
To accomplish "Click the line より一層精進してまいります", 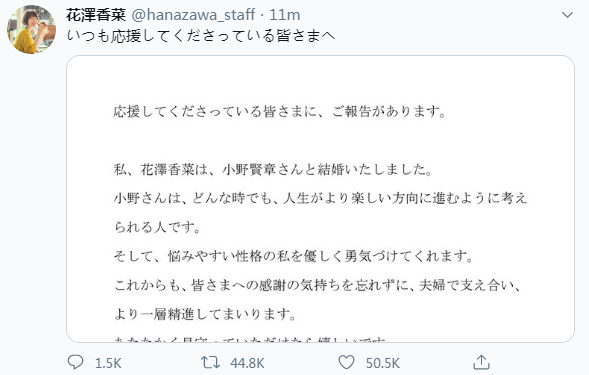I will tap(205, 314).
